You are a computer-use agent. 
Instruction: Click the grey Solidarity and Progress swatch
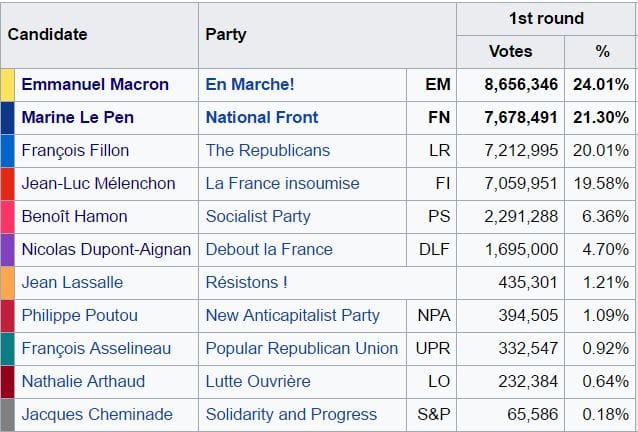point(7,414)
